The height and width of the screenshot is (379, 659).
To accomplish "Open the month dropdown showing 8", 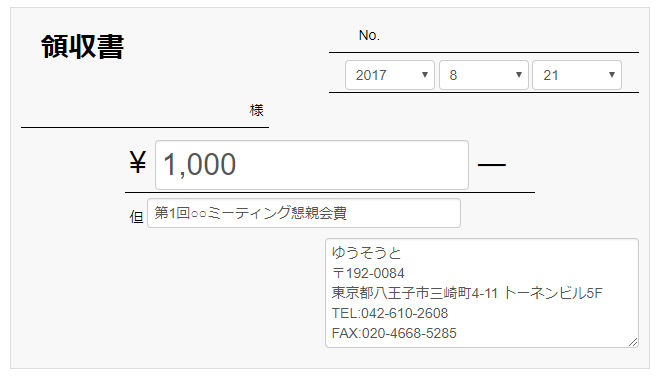I will click(x=483, y=75).
